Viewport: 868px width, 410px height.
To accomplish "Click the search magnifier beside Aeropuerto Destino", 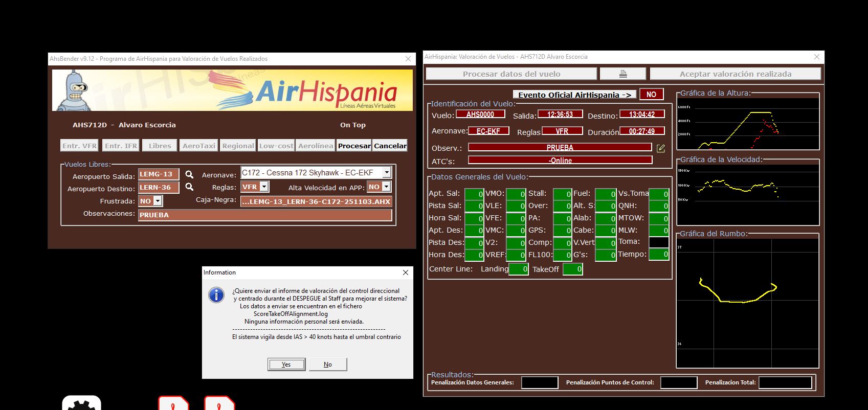I will 189,187.
